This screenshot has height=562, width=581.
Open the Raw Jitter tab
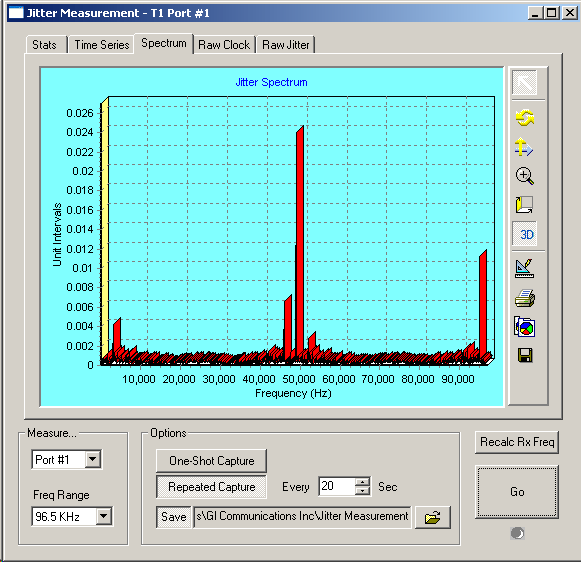click(x=285, y=45)
